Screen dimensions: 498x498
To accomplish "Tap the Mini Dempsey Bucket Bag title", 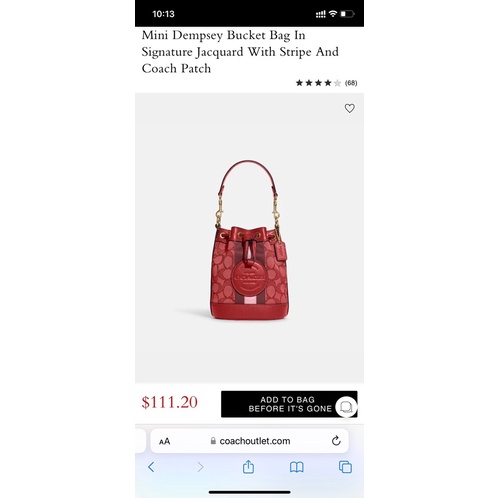I will (x=240, y=52).
